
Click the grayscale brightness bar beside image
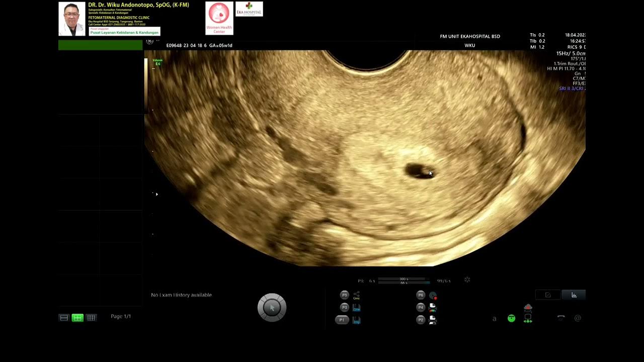click(x=146, y=85)
